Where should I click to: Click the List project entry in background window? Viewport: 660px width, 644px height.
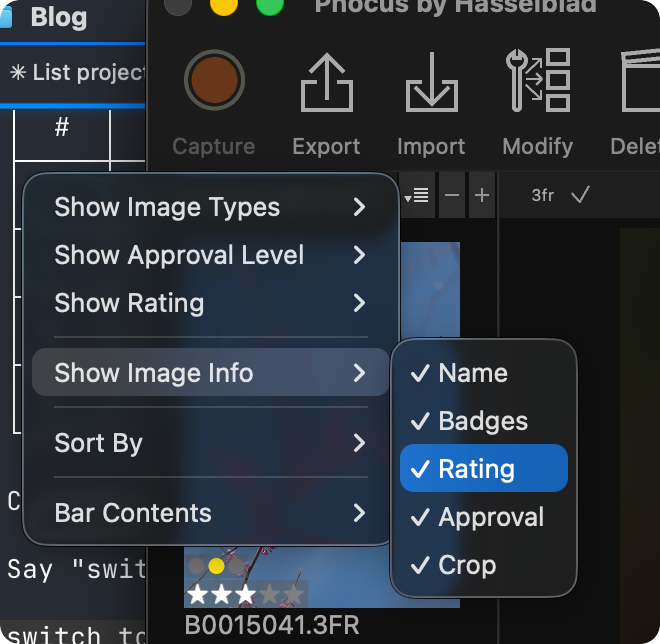[x=77, y=72]
